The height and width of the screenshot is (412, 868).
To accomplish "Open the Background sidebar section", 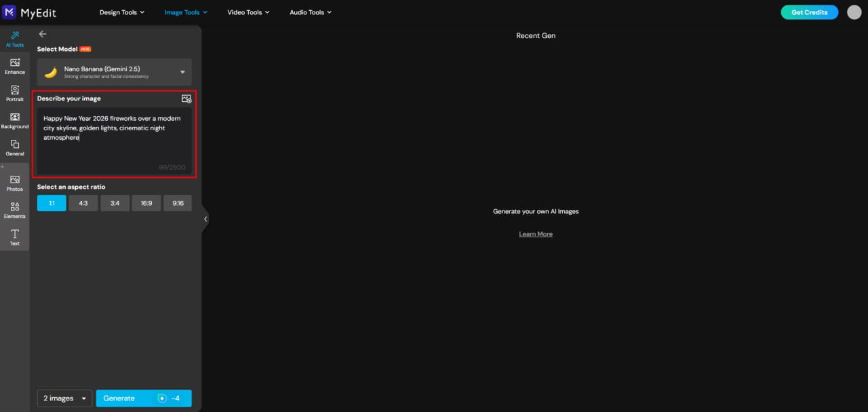I will pyautogui.click(x=15, y=120).
